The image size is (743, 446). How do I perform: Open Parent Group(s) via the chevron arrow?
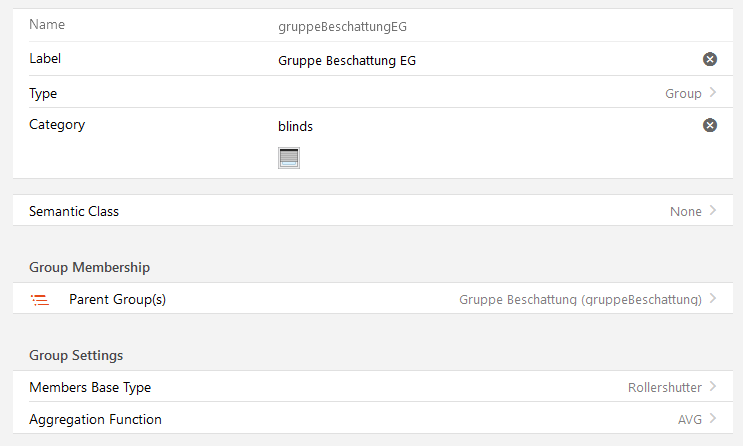tap(713, 299)
